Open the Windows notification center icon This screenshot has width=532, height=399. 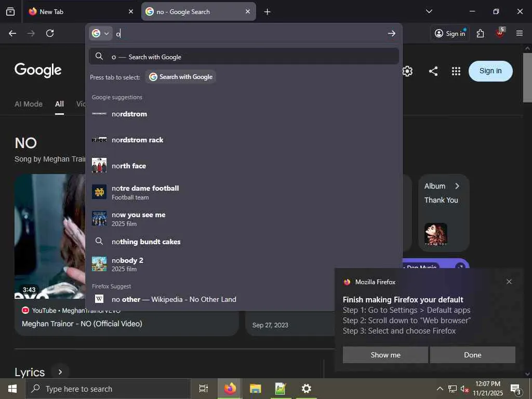(516, 389)
